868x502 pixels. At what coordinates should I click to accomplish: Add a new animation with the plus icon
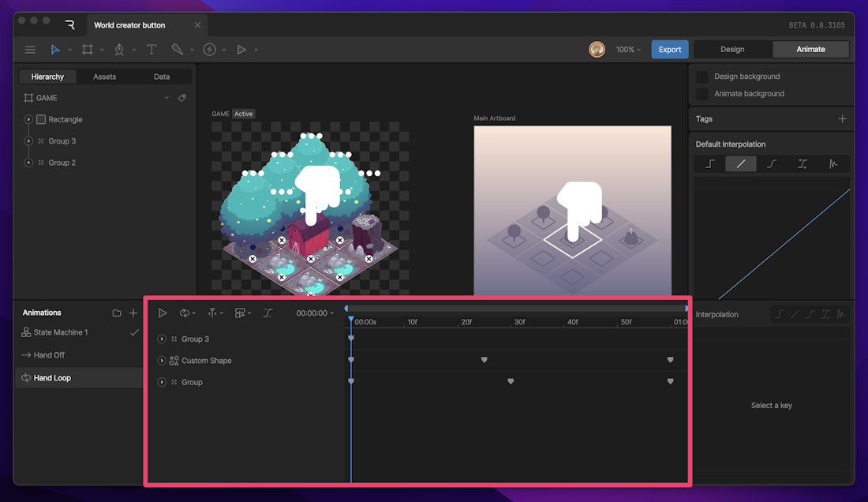pyautogui.click(x=133, y=313)
